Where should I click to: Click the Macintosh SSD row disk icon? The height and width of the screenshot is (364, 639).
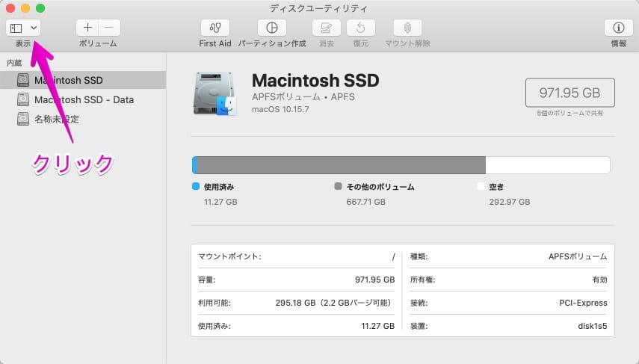point(23,80)
